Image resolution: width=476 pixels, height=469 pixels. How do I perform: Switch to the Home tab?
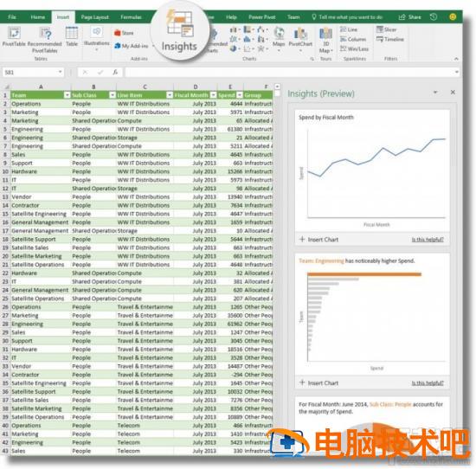pyautogui.click(x=37, y=17)
